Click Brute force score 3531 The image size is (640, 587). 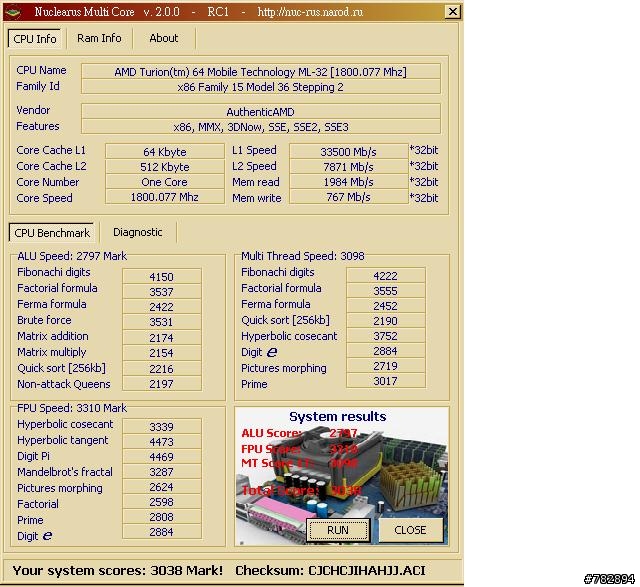point(162,322)
